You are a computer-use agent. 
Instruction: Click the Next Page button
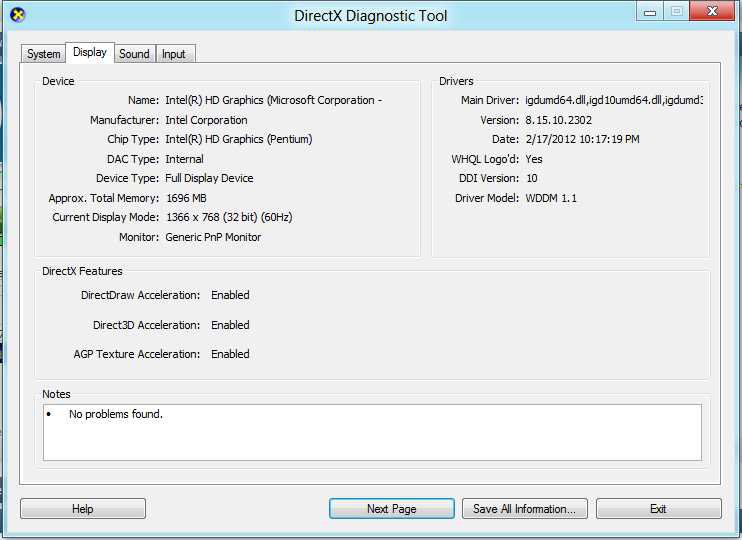click(391, 509)
